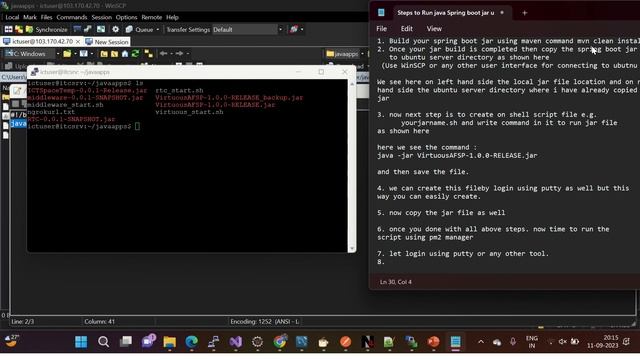Open the Local menu in WinSCP
Viewport: 640px width, 360px height.
[12, 17]
